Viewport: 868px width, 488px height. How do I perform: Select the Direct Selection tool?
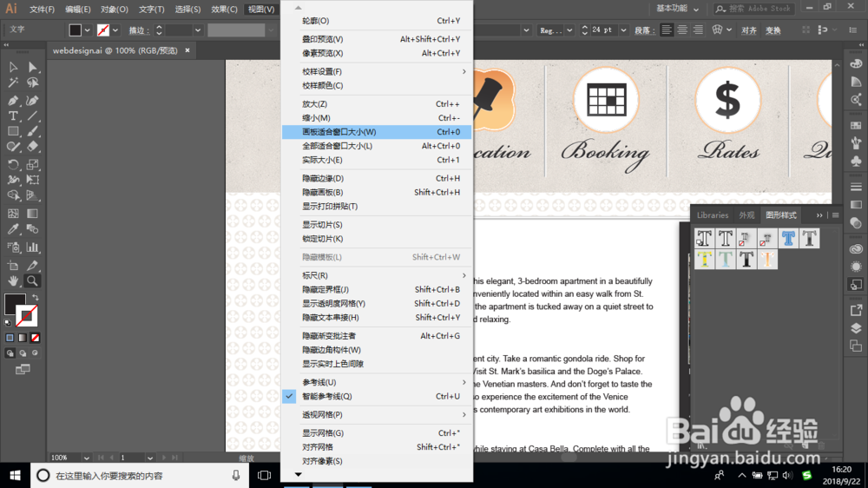[33, 67]
